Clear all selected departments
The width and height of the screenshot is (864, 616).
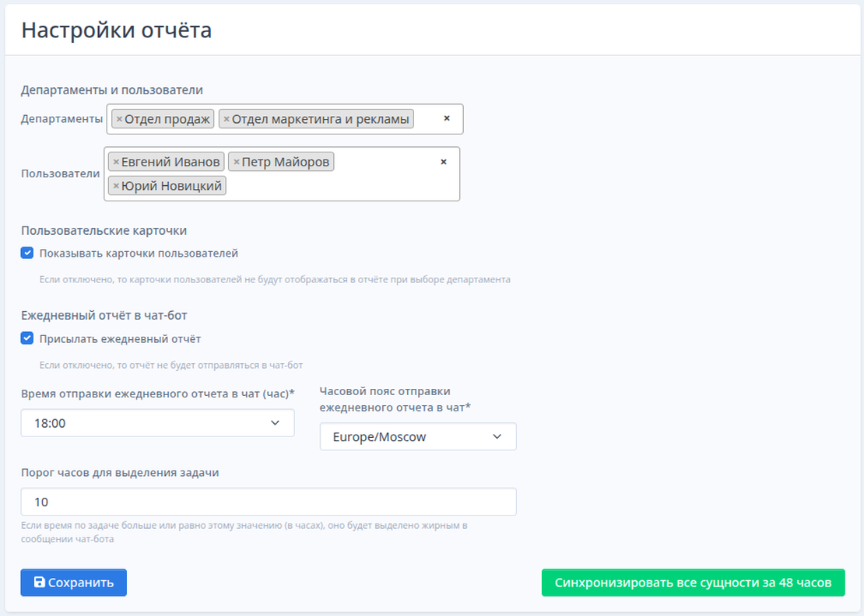point(447,119)
